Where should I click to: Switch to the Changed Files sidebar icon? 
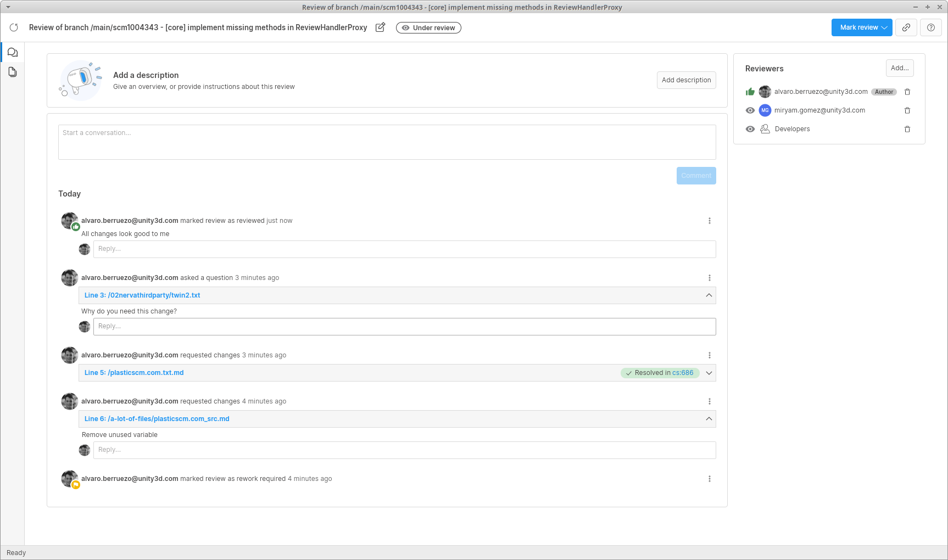(x=13, y=71)
